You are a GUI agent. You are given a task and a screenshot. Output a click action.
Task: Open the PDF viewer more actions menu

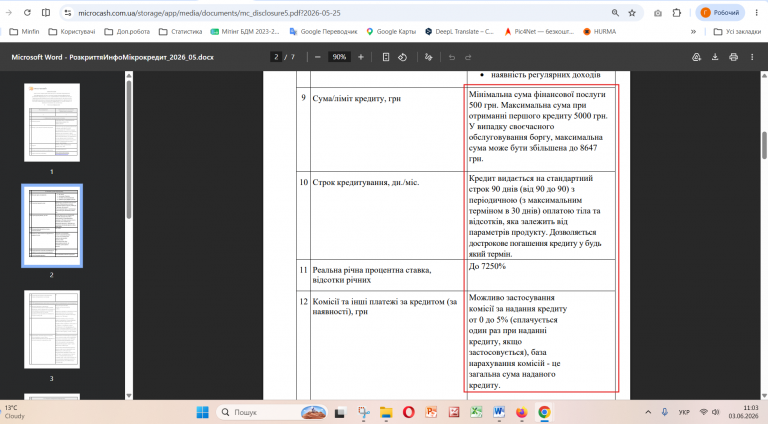click(752, 57)
